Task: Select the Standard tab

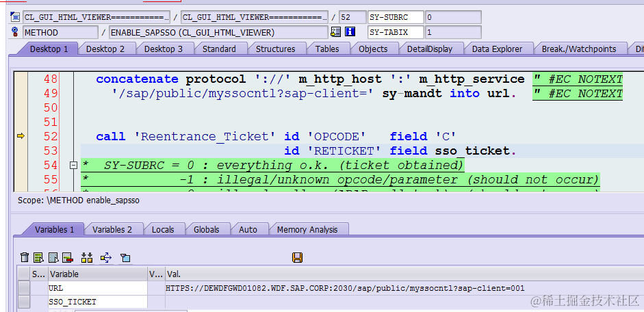Action: pos(219,49)
